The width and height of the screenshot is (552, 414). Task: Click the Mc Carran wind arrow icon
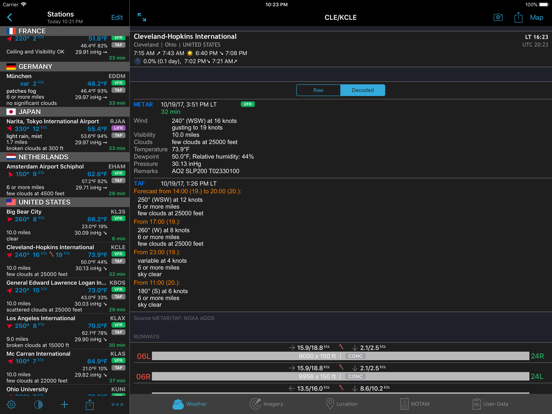coord(10,362)
